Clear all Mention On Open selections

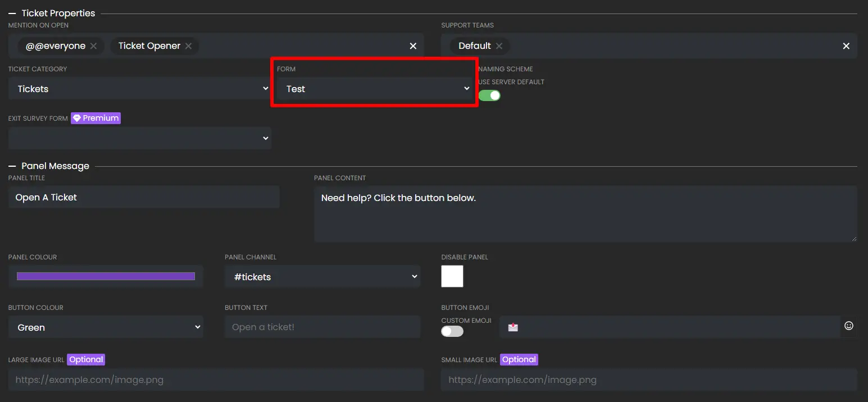(413, 46)
